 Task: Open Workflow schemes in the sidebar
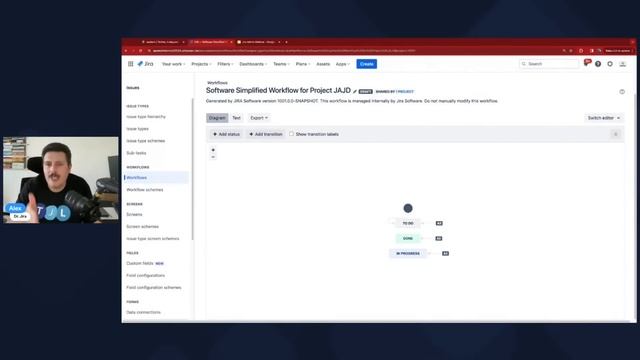click(145, 190)
